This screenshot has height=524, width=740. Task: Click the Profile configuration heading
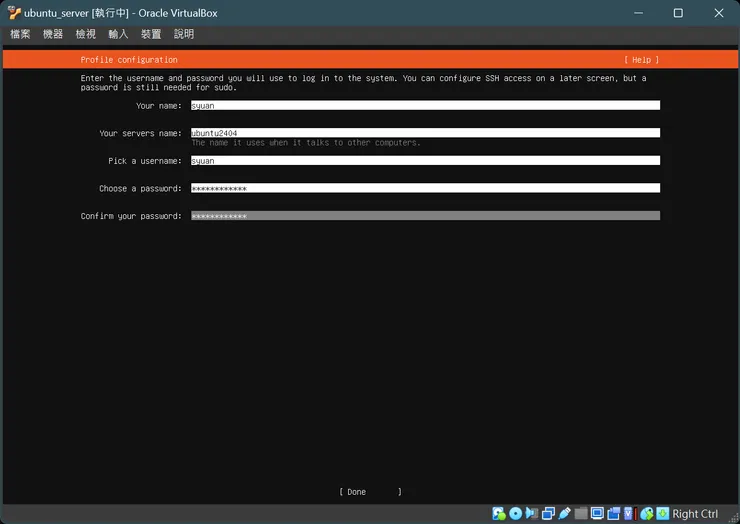tap(129, 60)
